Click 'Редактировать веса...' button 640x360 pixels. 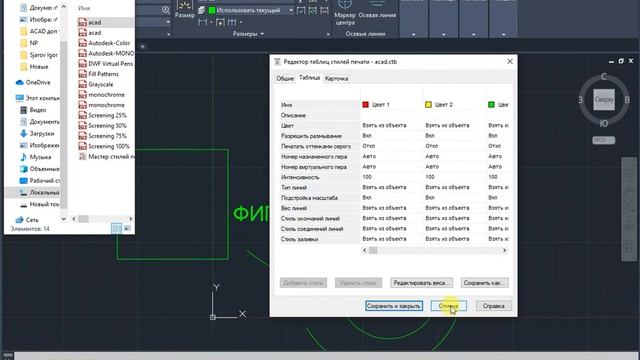point(421,282)
